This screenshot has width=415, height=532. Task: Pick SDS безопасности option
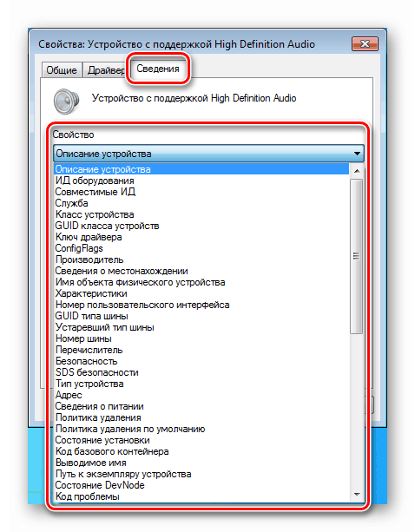(x=201, y=372)
